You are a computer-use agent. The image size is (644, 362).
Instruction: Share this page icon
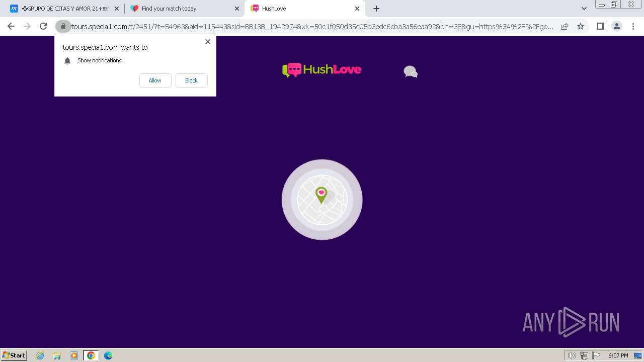(x=565, y=26)
